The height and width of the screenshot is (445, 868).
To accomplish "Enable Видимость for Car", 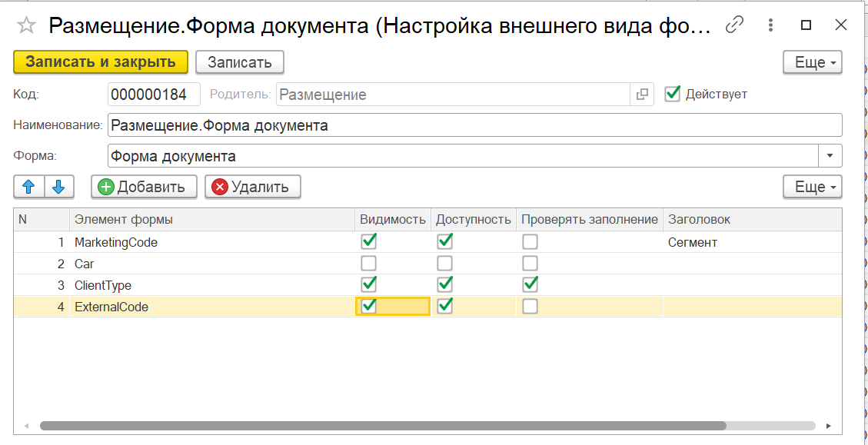I will [x=368, y=263].
